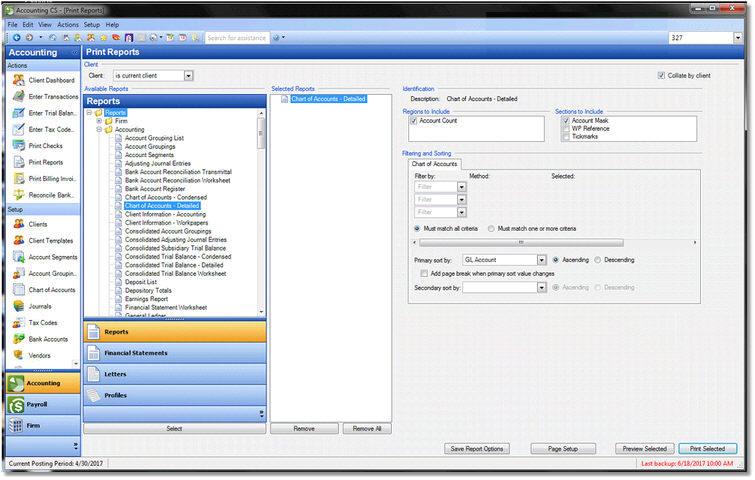Image resolution: width=755 pixels, height=480 pixels.
Task: Open Reconcile Bank icon in sidebar
Action: tap(19, 195)
